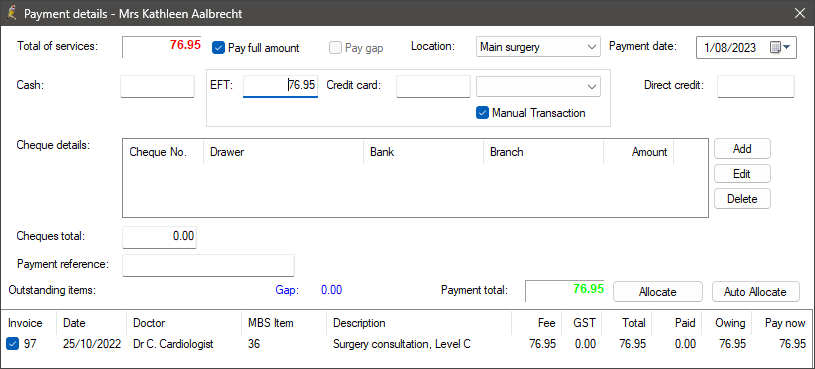Uncheck the Pay full amount checkbox
Viewport: 815px width, 369px height.
point(218,48)
